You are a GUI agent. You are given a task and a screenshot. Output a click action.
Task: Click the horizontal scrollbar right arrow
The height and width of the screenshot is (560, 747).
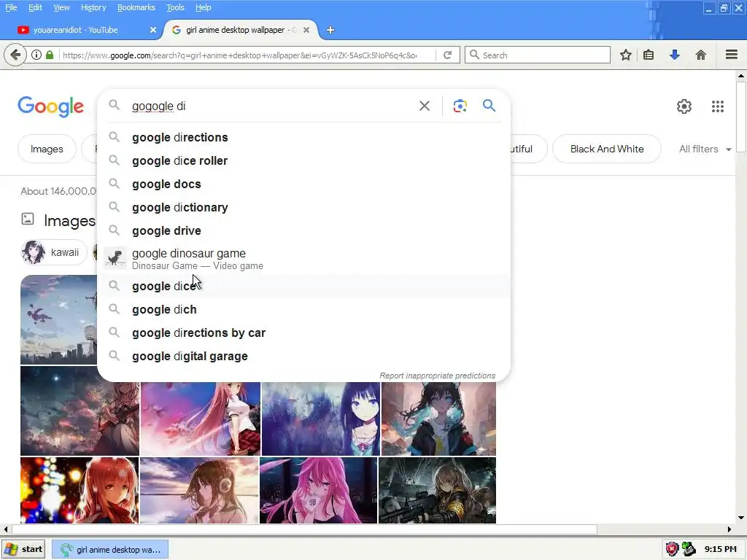click(729, 529)
